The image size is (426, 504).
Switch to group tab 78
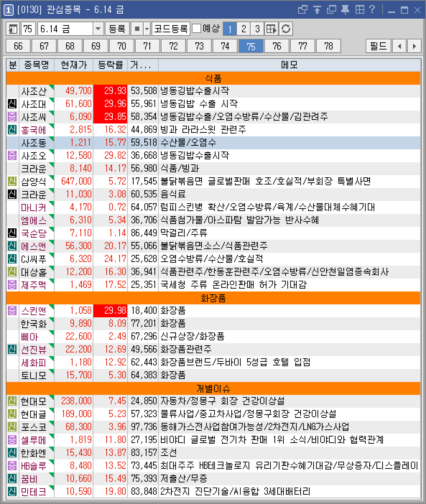[329, 46]
